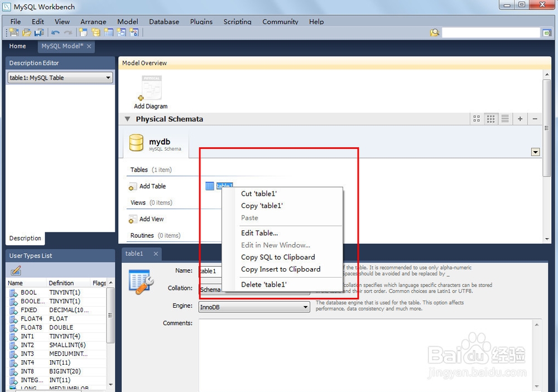Click the Add Table link

tap(153, 186)
